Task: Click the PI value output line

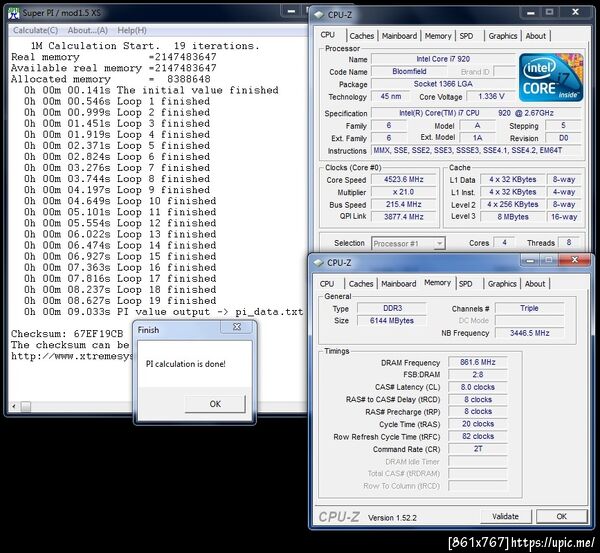Action: 164,312
